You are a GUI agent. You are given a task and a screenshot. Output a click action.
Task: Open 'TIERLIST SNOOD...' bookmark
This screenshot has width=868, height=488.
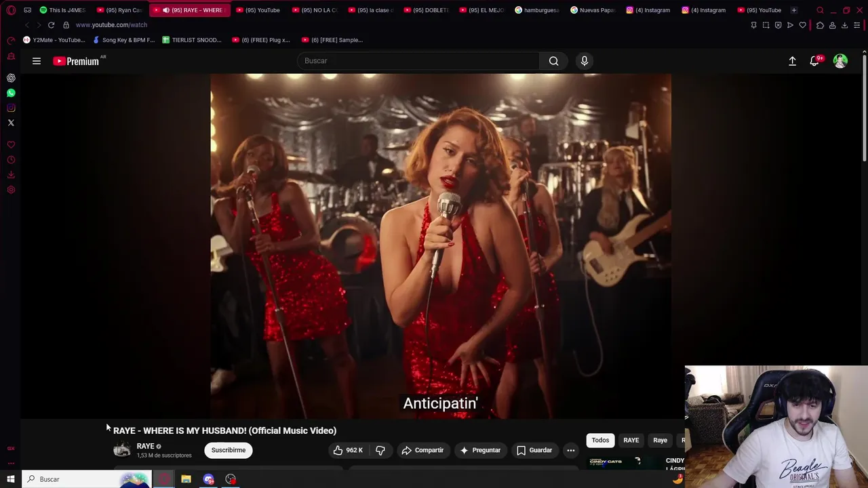(192, 40)
